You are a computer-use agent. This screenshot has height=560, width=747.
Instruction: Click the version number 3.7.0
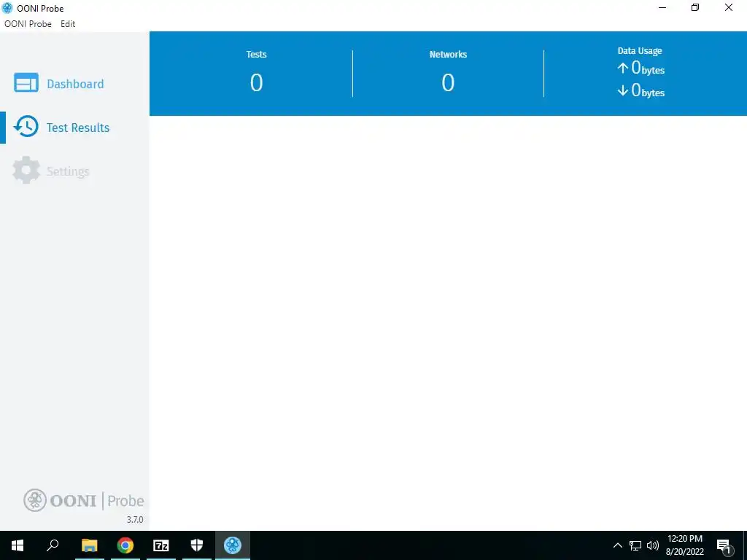coord(135,519)
